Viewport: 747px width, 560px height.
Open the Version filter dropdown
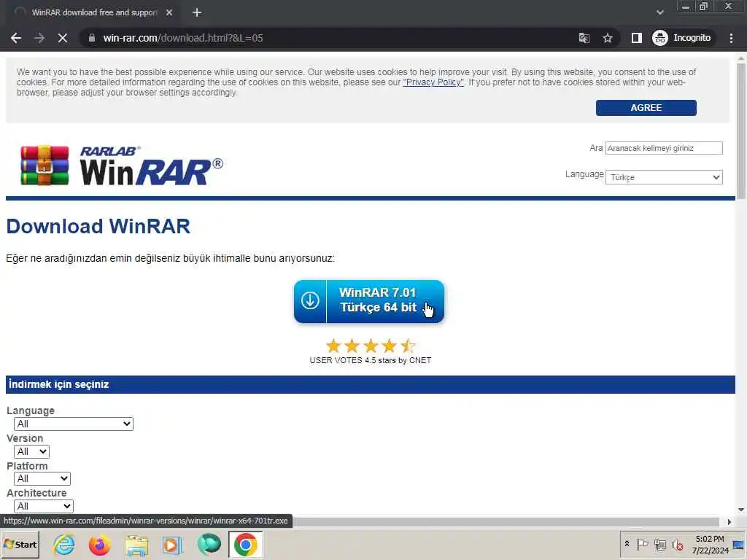point(31,451)
